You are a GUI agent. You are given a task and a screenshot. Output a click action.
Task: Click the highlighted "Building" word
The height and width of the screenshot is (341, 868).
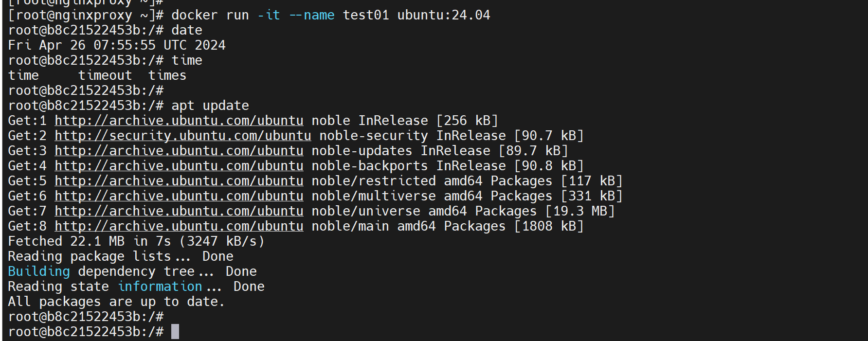(39, 271)
